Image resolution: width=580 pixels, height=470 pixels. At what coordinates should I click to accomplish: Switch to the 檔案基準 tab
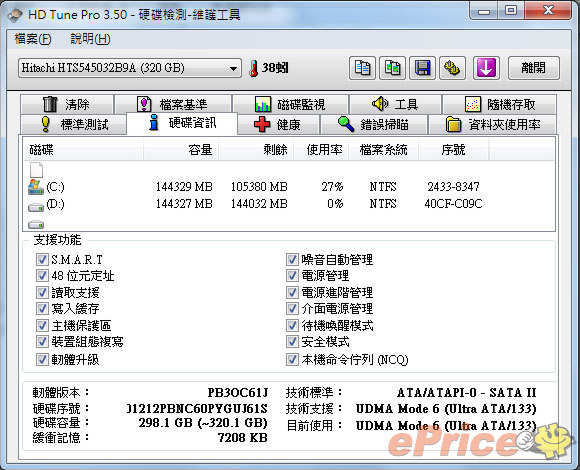(173, 104)
